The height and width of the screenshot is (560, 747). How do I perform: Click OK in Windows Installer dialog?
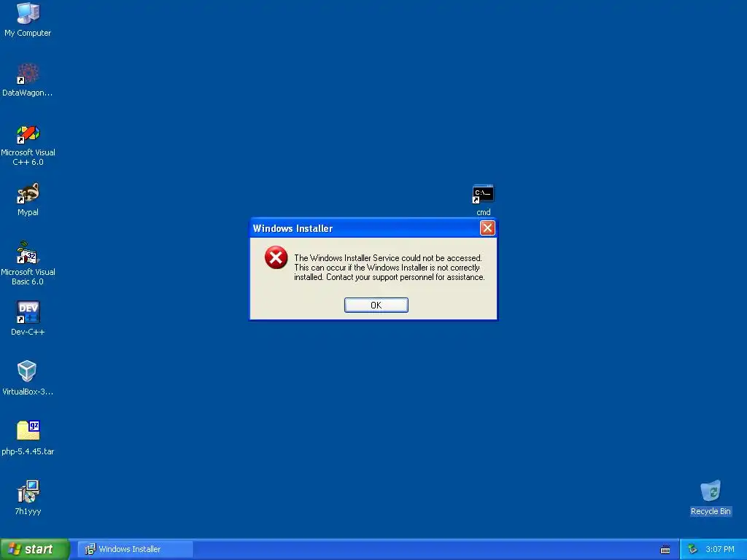pyautogui.click(x=376, y=306)
